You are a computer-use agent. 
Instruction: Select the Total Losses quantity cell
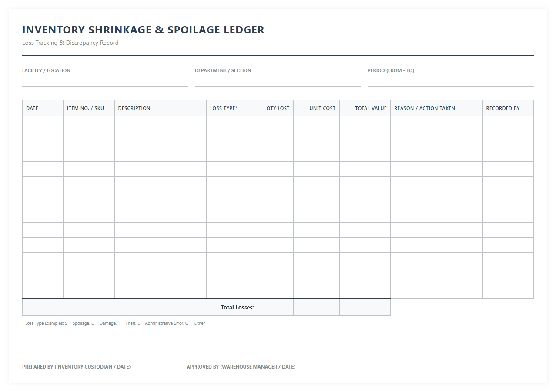click(275, 307)
